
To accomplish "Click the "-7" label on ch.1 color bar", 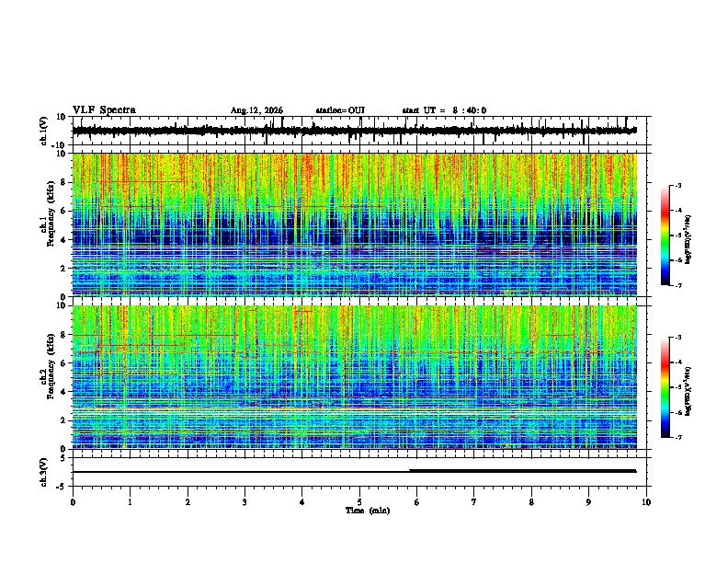I will point(678,285).
